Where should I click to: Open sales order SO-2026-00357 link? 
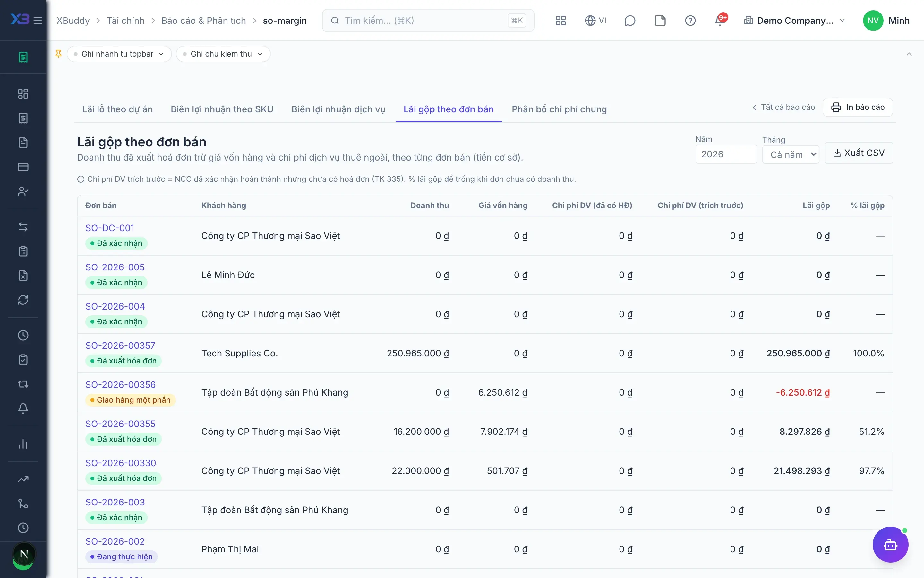point(120,346)
